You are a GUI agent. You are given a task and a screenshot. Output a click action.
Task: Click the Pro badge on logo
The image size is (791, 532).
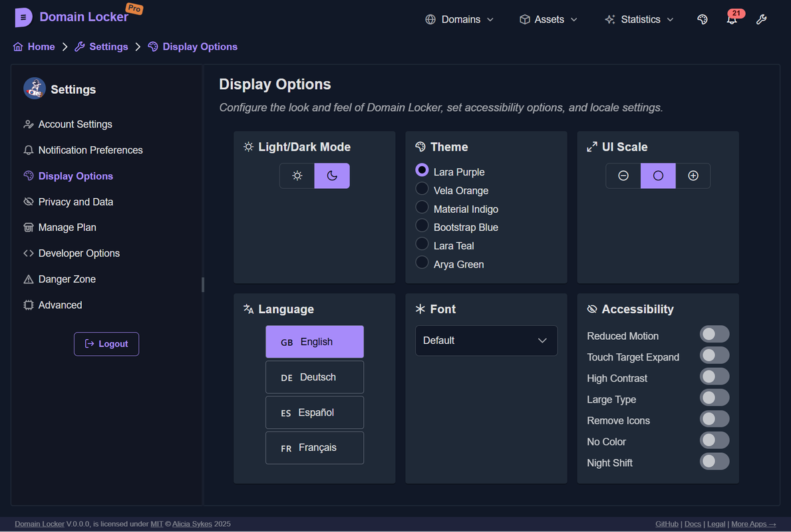pyautogui.click(x=134, y=9)
